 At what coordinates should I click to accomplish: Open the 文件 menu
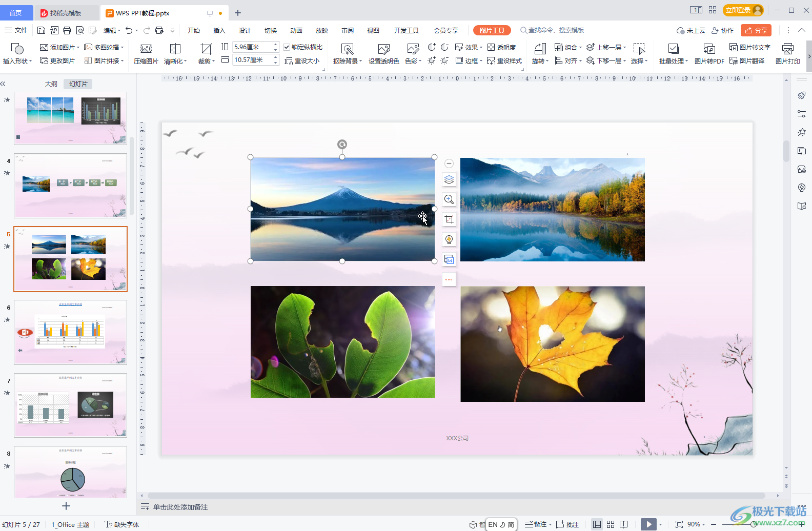[x=16, y=30]
